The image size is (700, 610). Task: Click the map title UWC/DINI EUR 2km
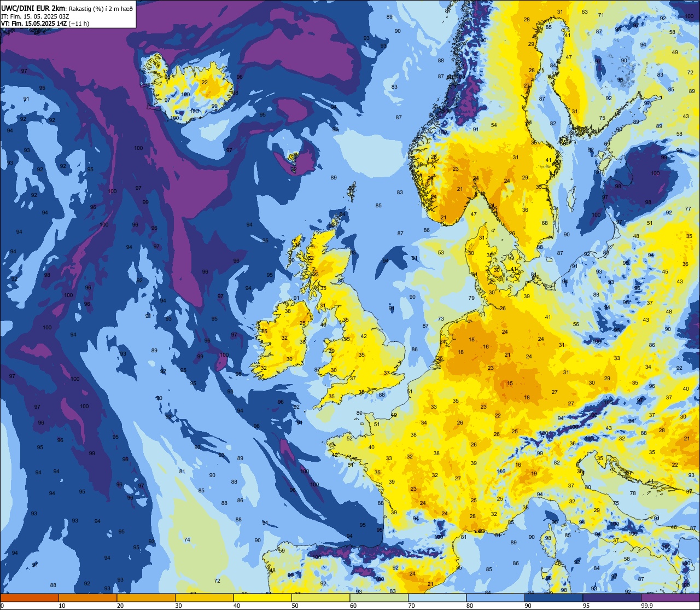pyautogui.click(x=33, y=8)
